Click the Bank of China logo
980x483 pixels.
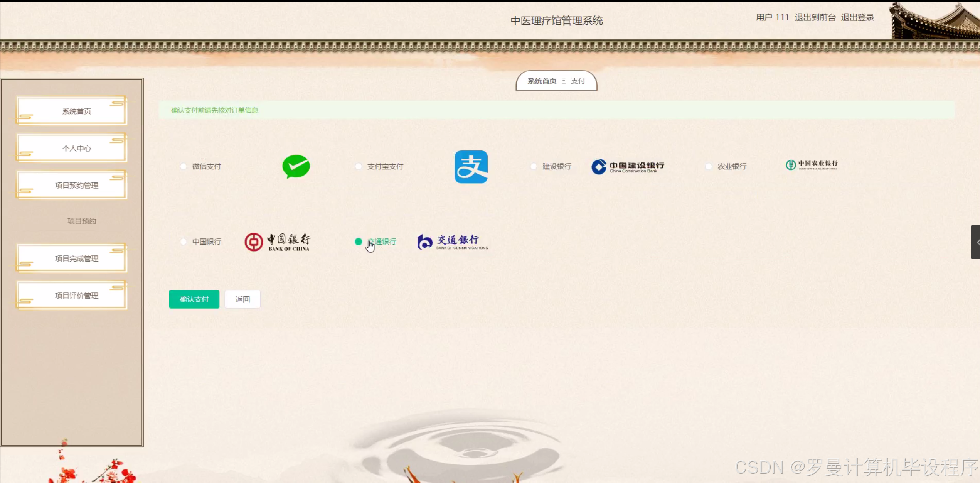277,242
